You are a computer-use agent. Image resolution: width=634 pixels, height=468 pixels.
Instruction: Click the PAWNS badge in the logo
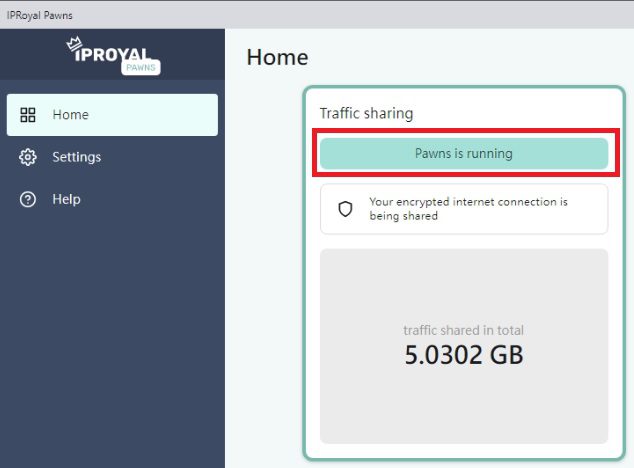click(141, 67)
